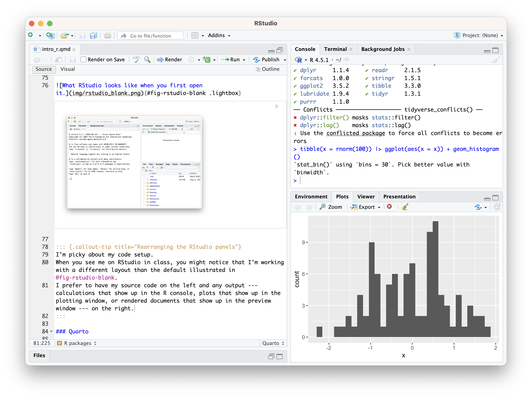Open the Addins dropdown
The image size is (532, 399).
click(219, 35)
